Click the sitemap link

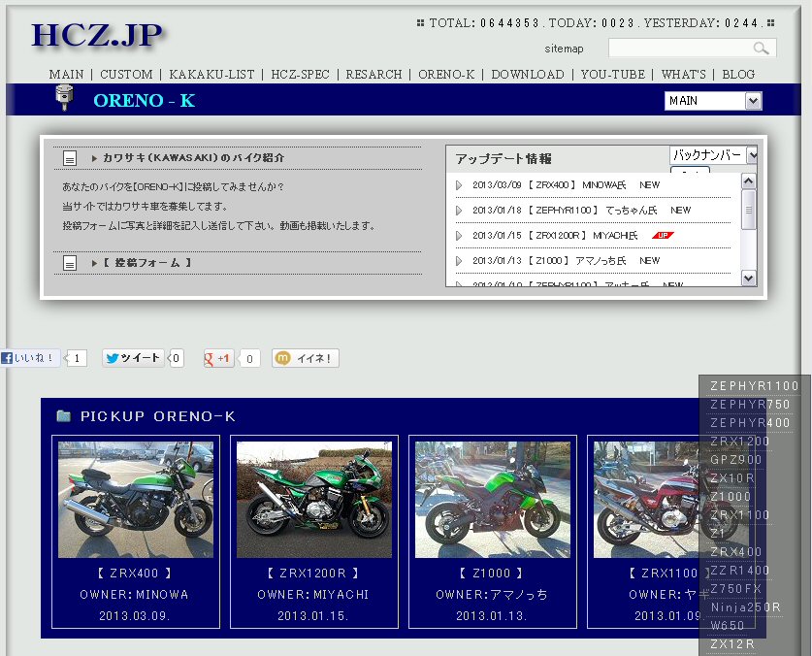pos(564,49)
